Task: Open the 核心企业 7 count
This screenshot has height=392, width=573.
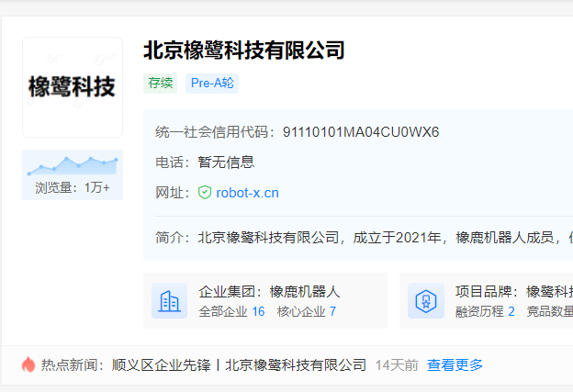Action: (306, 311)
